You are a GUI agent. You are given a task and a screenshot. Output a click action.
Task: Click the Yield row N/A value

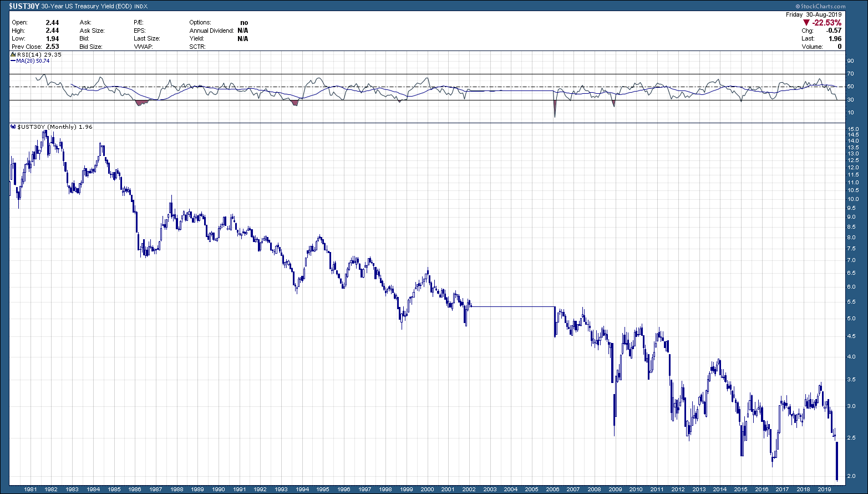(242, 39)
